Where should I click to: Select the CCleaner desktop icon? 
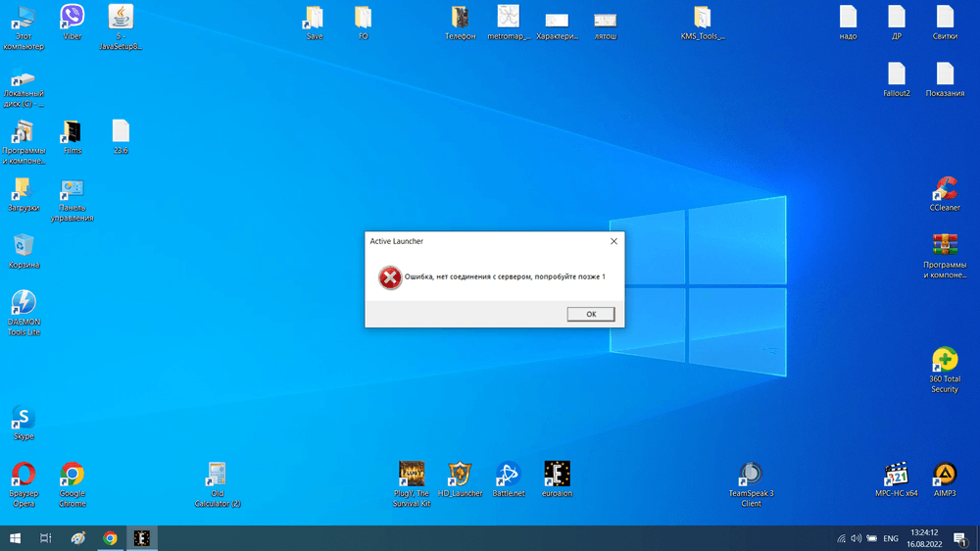click(945, 189)
